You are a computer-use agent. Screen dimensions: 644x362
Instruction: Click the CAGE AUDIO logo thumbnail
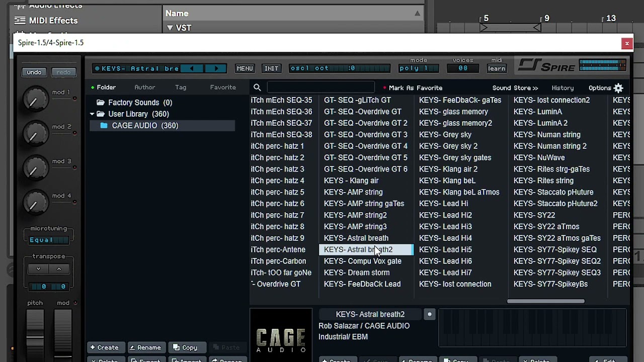tap(281, 334)
